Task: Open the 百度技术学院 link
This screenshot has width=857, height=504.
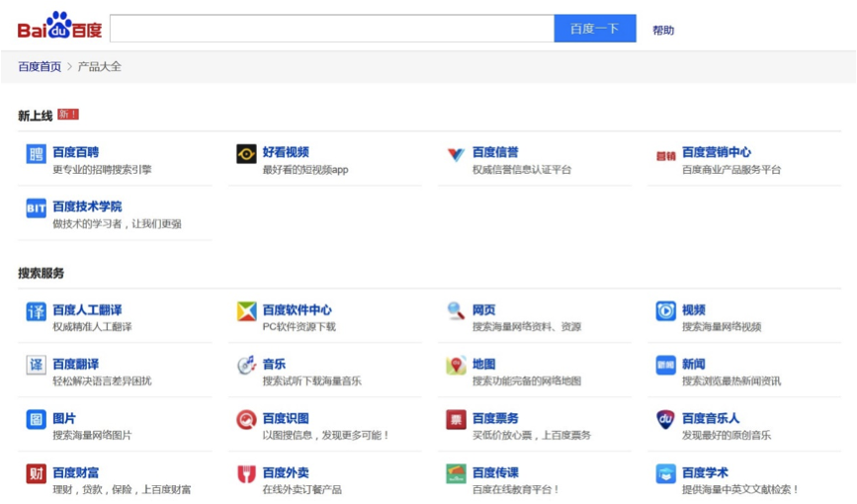Action: (87, 207)
